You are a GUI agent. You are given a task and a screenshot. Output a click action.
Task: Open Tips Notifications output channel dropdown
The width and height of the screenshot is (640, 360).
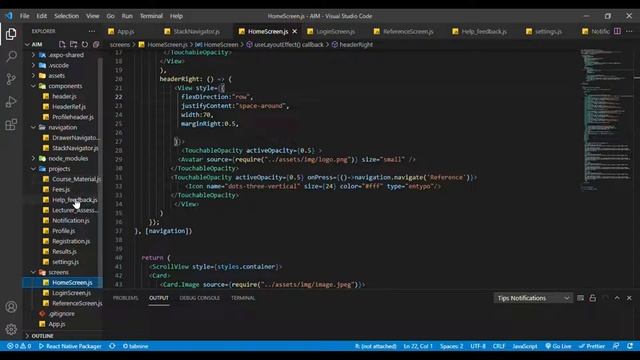(x=533, y=298)
